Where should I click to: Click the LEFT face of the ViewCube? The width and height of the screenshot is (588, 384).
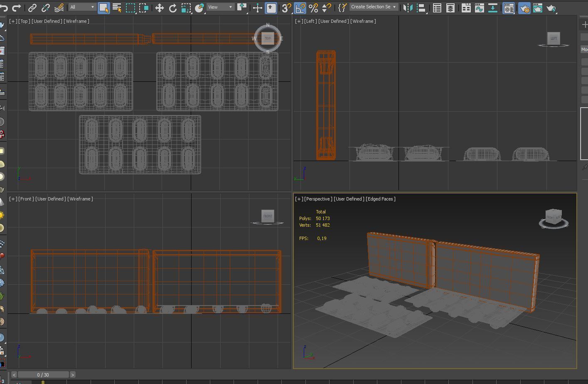coord(554,38)
